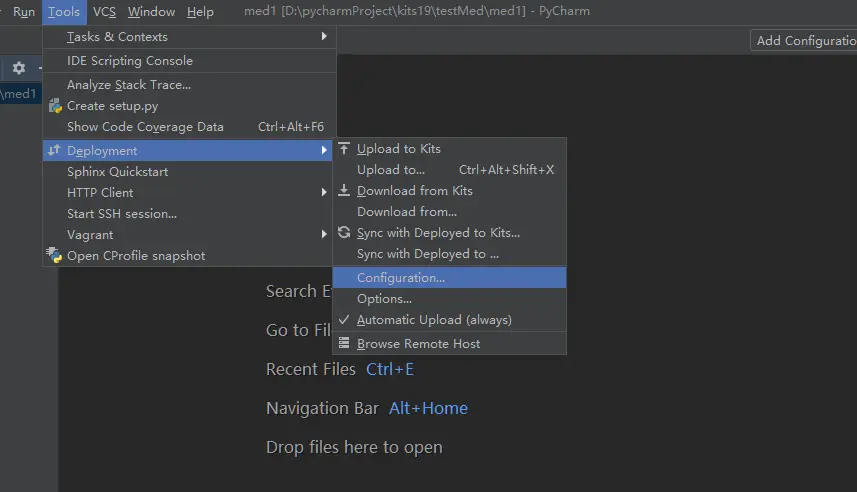Click the Drop files here to open text

(354, 447)
